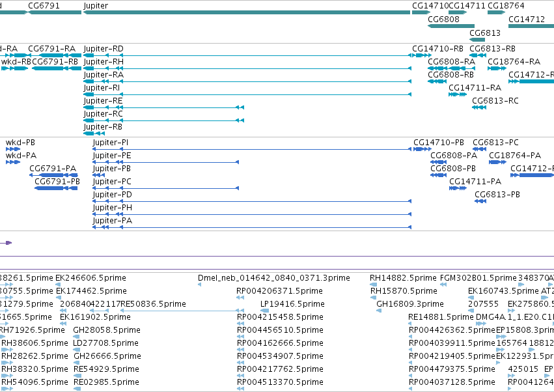Open transcript label CG14710-RB
Viewport: 554px width, 392px height.
[x=437, y=48]
